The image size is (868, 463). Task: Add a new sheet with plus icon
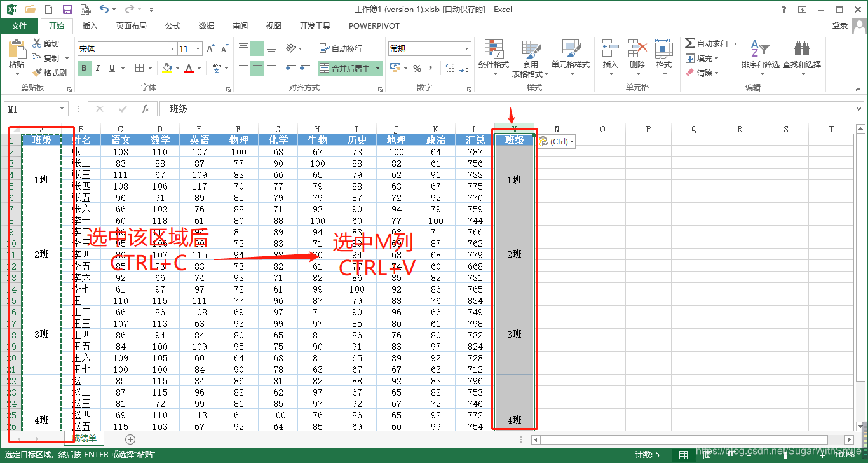[130, 439]
